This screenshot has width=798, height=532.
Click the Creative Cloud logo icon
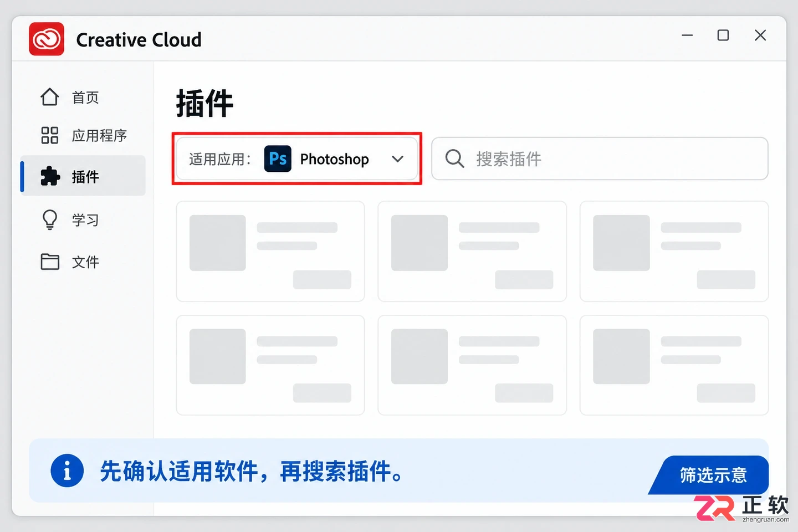tap(47, 39)
